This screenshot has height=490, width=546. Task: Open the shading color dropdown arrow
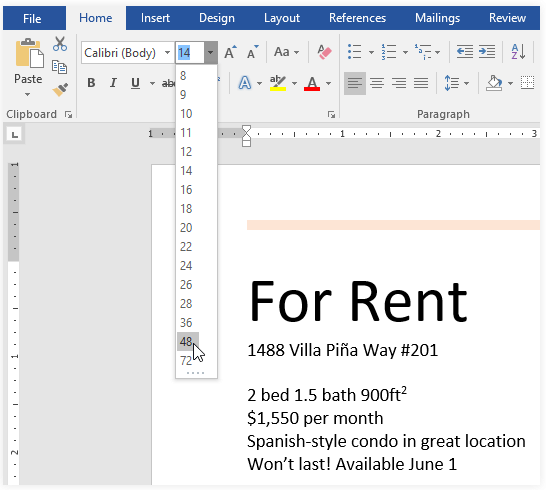click(510, 84)
